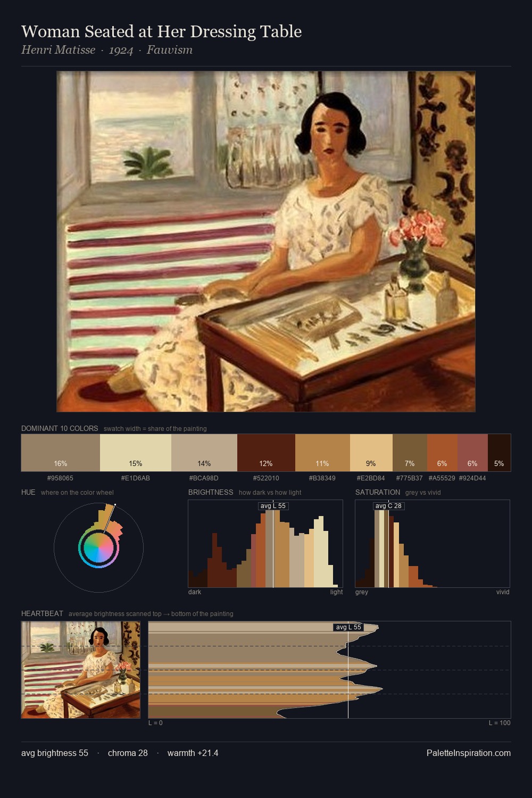Click the '#BCA98D' hex code label
The width and height of the screenshot is (532, 798).
204,478
